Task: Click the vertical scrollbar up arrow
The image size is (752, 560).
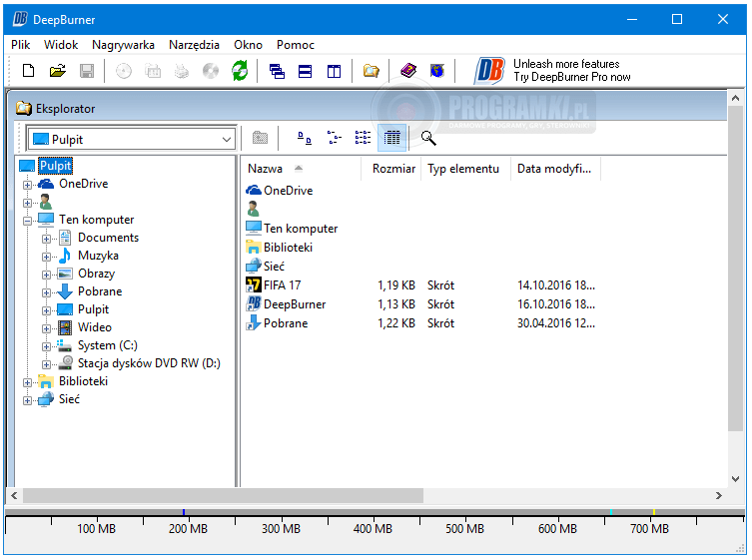Action: pos(735,98)
